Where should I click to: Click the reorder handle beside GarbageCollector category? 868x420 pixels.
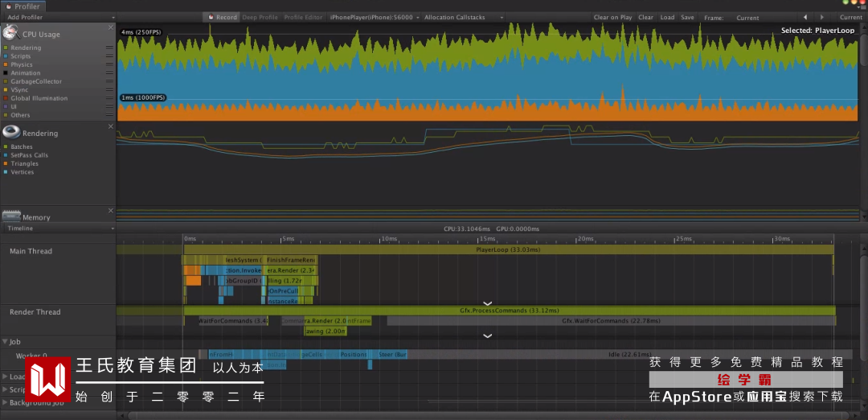click(x=109, y=81)
